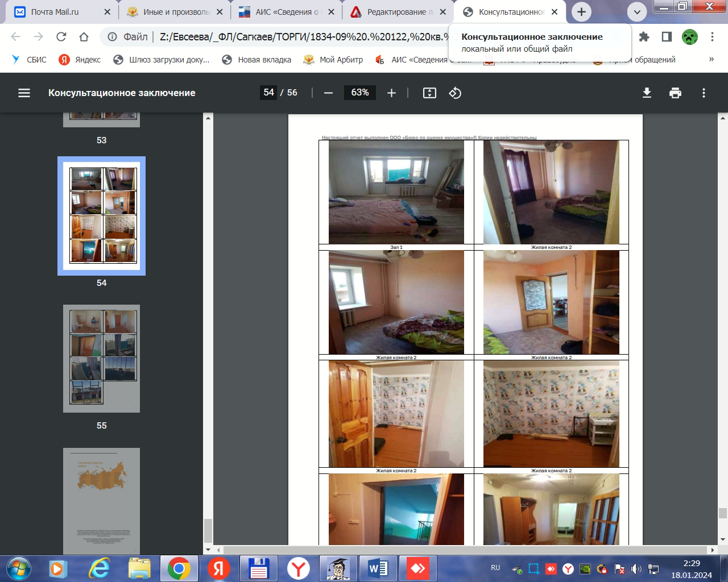
Task: Open a new browser tab
Action: pyautogui.click(x=581, y=11)
